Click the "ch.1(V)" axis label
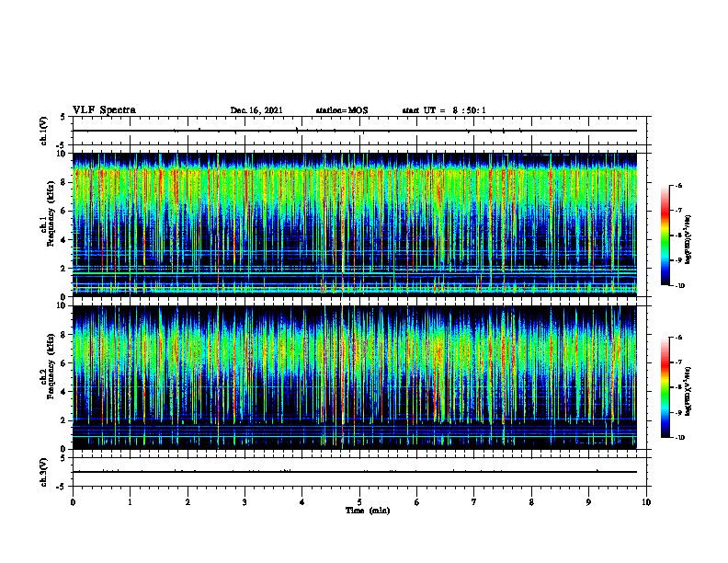 44,131
